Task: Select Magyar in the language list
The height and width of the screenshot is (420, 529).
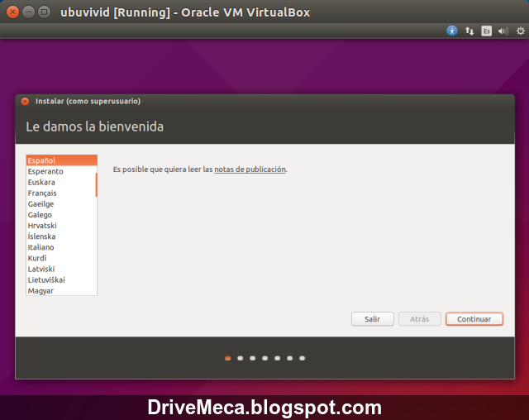Action: (x=61, y=290)
